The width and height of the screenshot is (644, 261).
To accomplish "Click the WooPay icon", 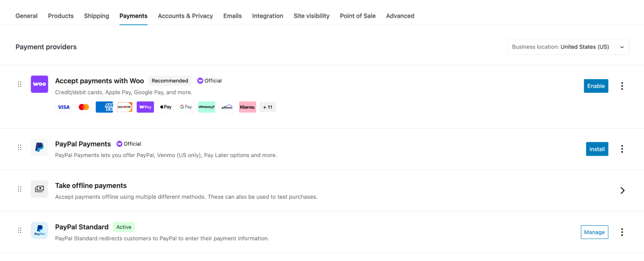I will tap(145, 107).
